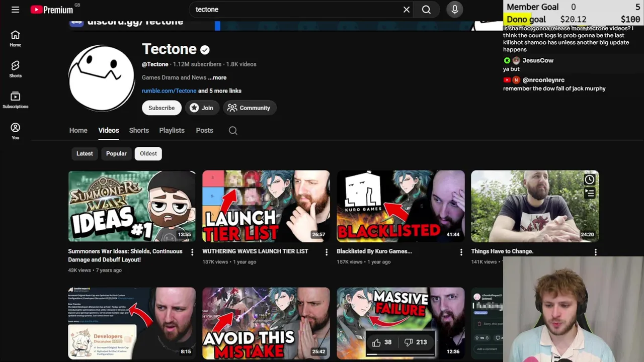The height and width of the screenshot is (362, 644).
Task: Click the thumbs down dislike icon
Action: (409, 342)
